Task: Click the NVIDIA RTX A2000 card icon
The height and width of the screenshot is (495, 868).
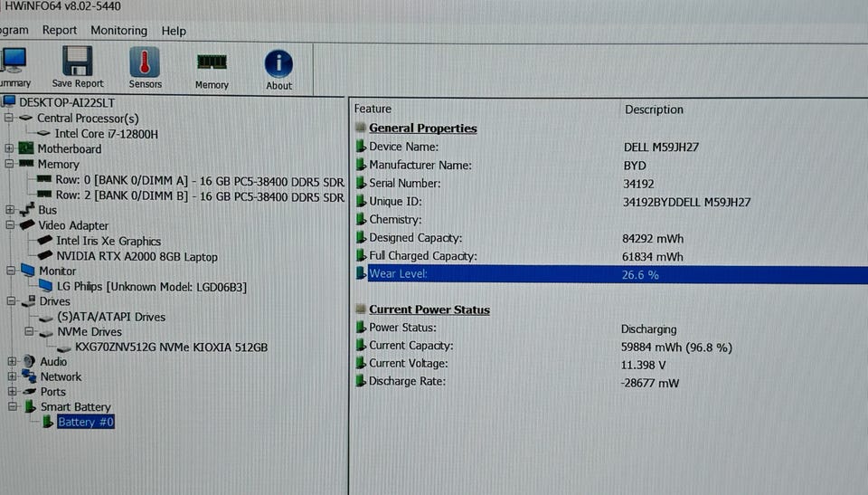Action: 45,256
